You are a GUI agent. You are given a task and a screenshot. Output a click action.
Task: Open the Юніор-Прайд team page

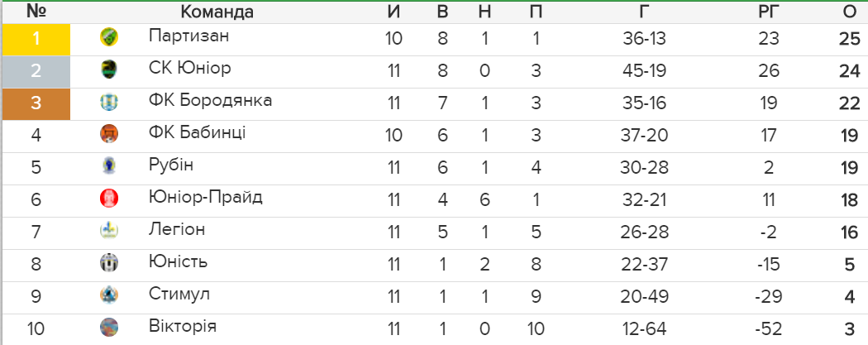pyautogui.click(x=205, y=197)
